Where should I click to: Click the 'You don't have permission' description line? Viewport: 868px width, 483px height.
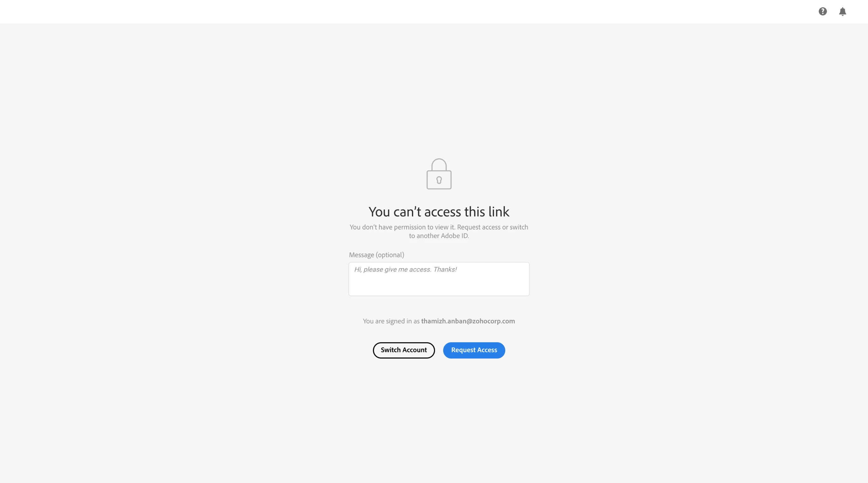coord(439,227)
